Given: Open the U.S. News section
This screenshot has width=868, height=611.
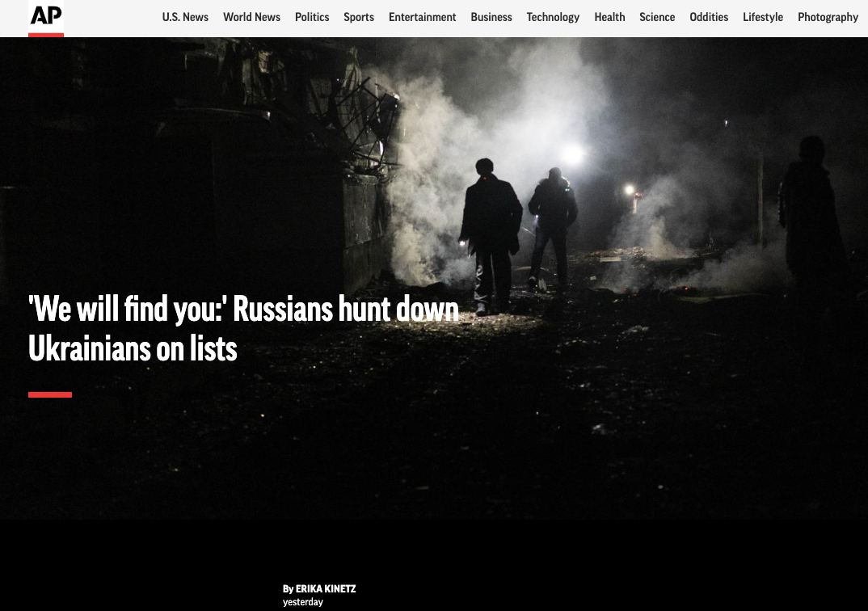Looking at the screenshot, I should 185,17.
